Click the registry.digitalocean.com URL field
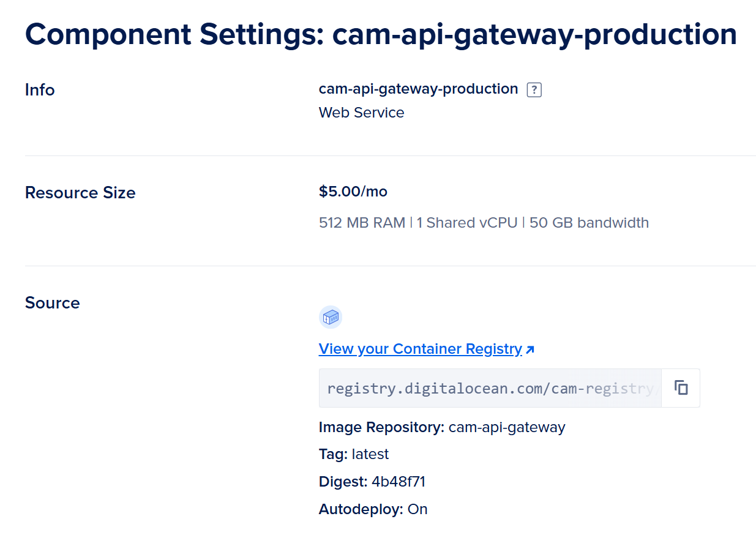This screenshot has width=756, height=538. [490, 388]
